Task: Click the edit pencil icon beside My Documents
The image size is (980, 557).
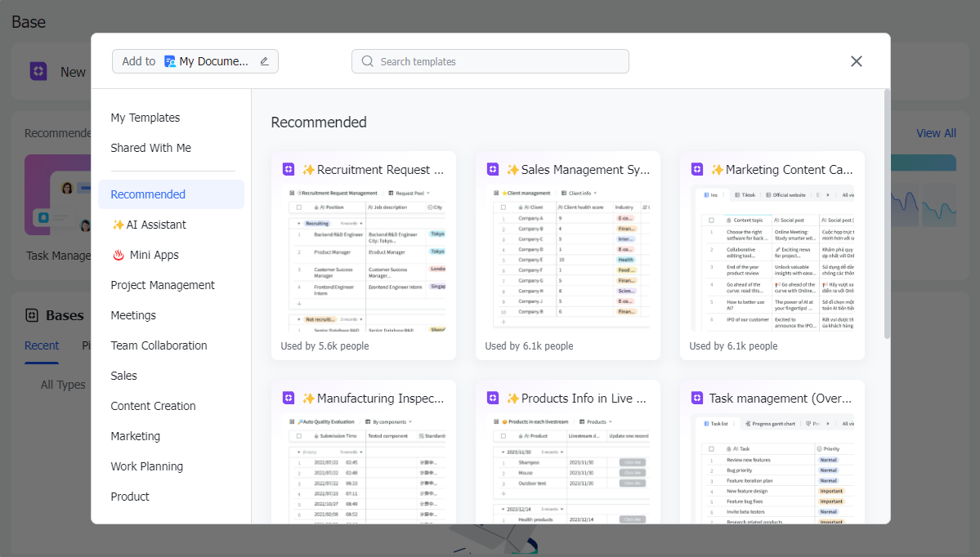Action: coord(264,61)
